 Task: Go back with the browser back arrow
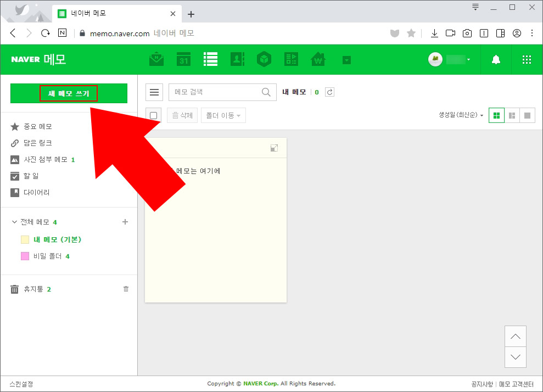pos(13,33)
